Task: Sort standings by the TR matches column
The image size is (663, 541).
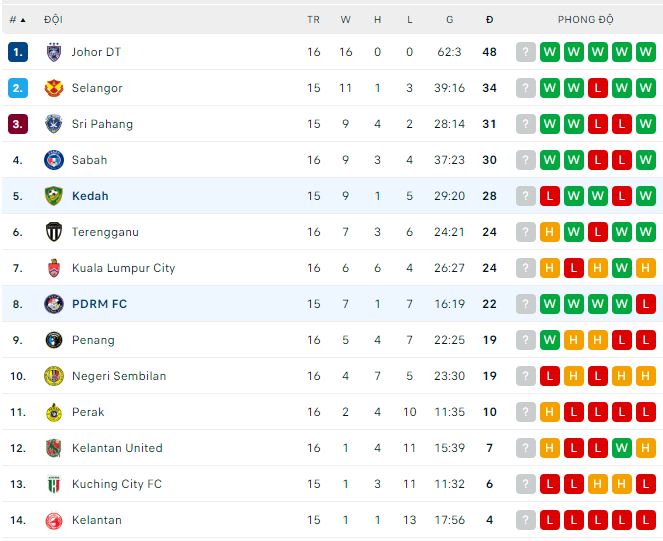Action: coord(314,19)
